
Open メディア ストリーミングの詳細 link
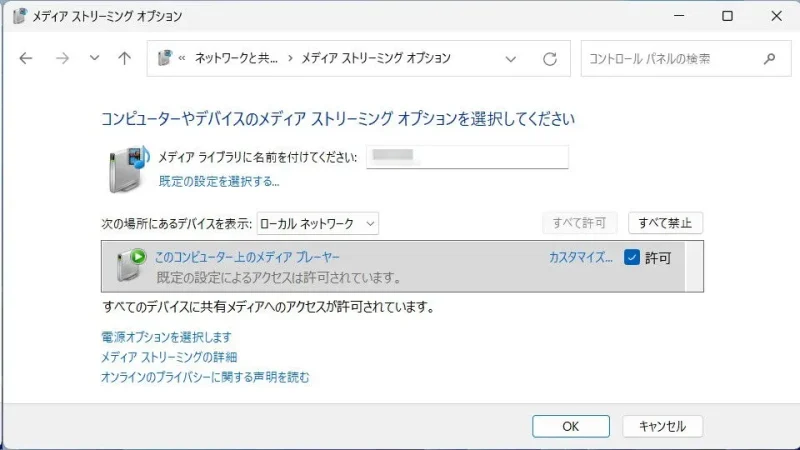pyautogui.click(x=169, y=357)
